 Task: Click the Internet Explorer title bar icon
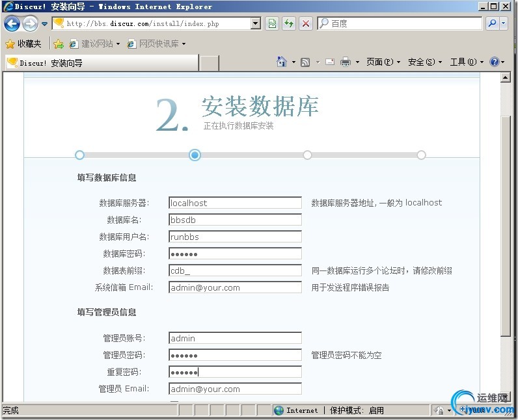8,7
